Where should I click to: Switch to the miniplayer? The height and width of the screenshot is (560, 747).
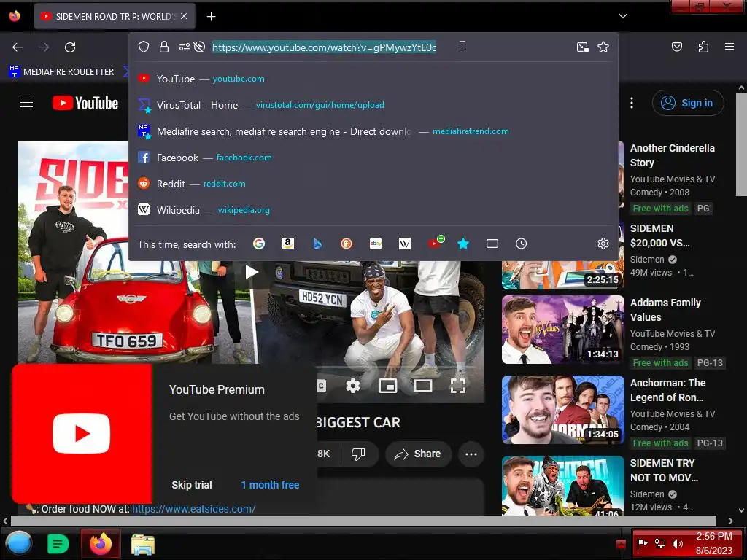coord(388,385)
